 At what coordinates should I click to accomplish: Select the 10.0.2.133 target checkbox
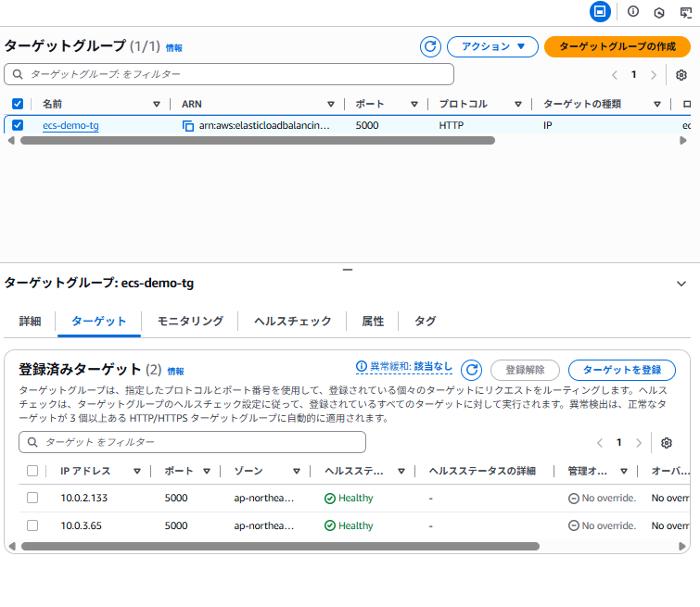click(x=32, y=498)
